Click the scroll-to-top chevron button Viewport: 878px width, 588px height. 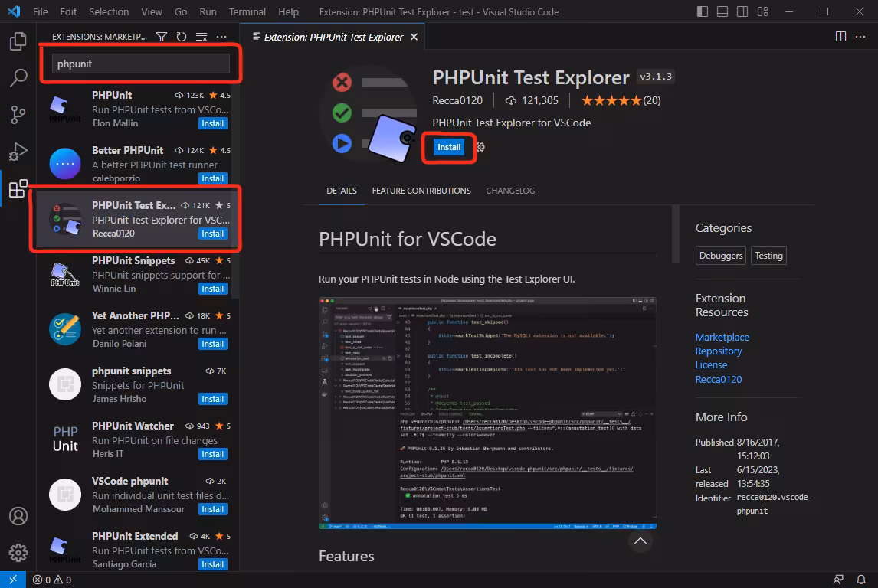coord(640,541)
